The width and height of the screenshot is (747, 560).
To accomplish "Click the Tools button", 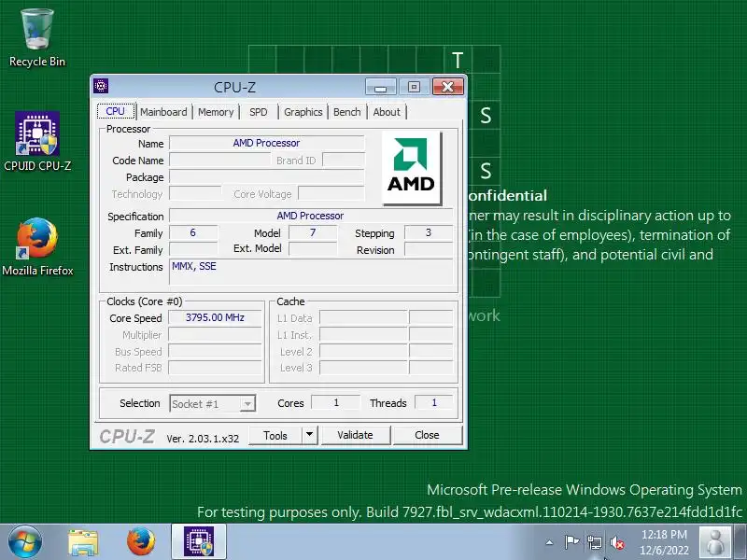I will click(x=275, y=435).
